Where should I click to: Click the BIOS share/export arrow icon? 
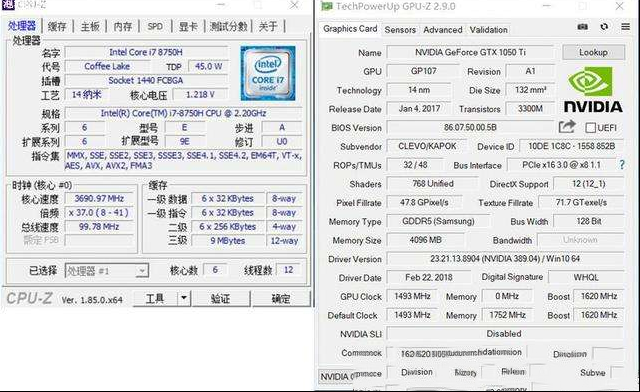(567, 127)
